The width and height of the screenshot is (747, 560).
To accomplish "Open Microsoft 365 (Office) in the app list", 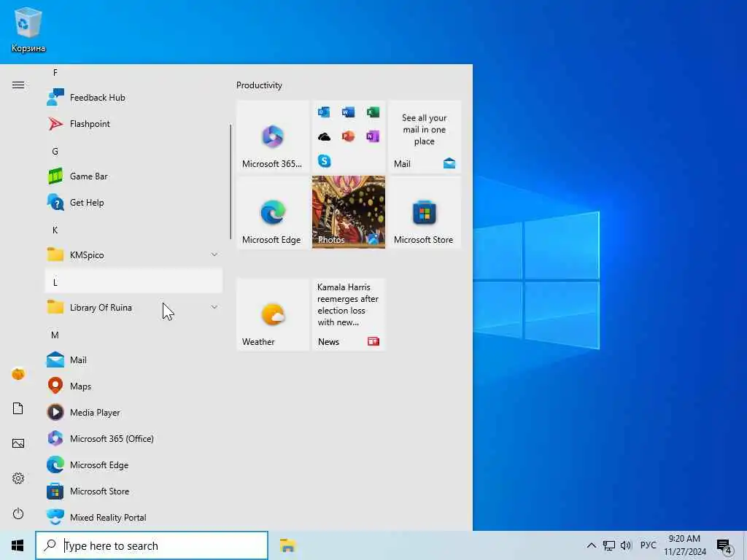I will click(x=133, y=438).
